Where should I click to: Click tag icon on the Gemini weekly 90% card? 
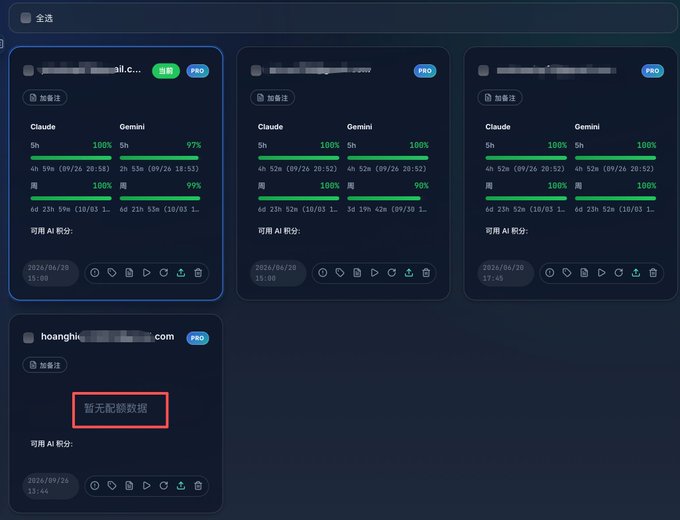coord(340,273)
